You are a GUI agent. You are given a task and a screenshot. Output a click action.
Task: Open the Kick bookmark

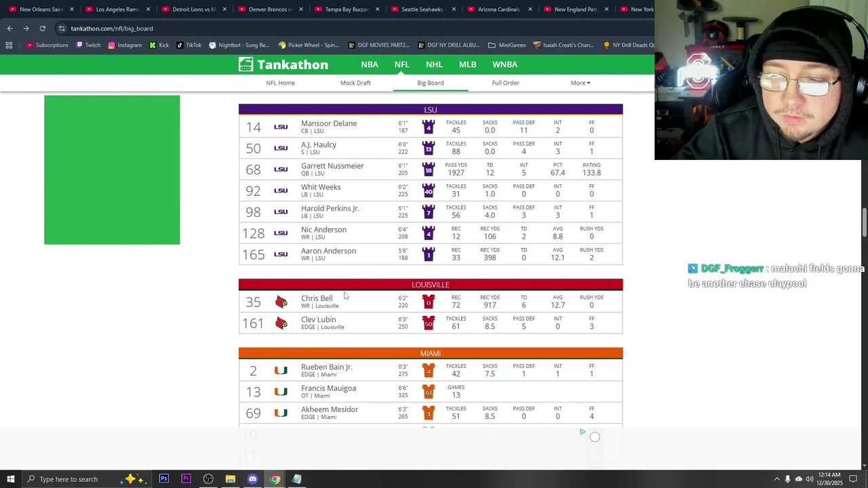pyautogui.click(x=159, y=45)
